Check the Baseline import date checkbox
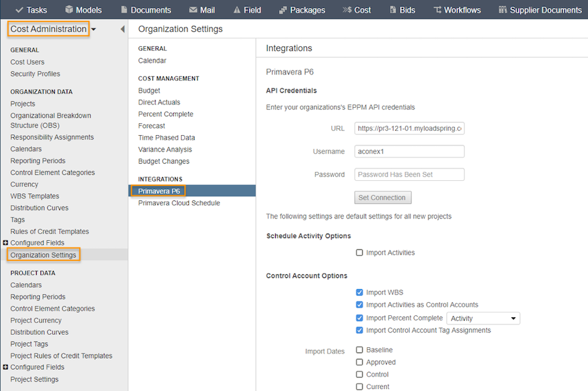 359,350
